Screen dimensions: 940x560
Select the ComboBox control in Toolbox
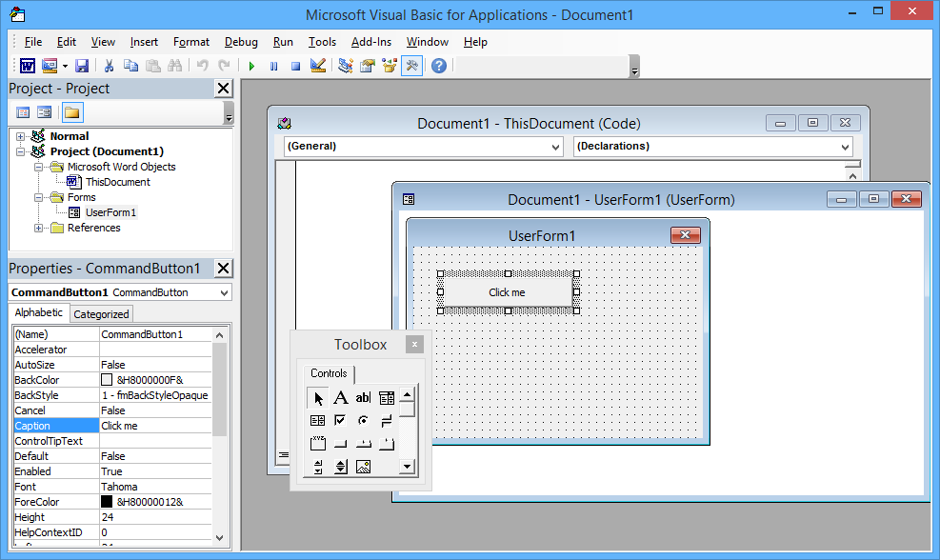click(x=387, y=397)
